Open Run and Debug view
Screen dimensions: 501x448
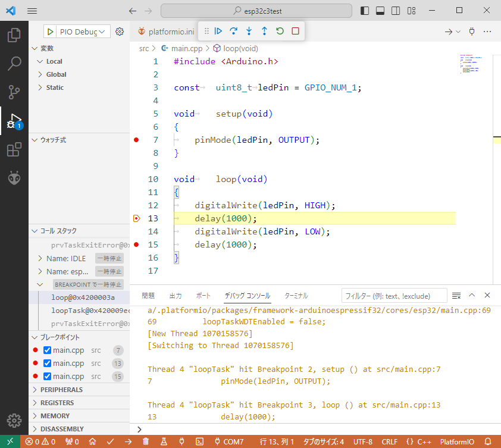[14, 121]
